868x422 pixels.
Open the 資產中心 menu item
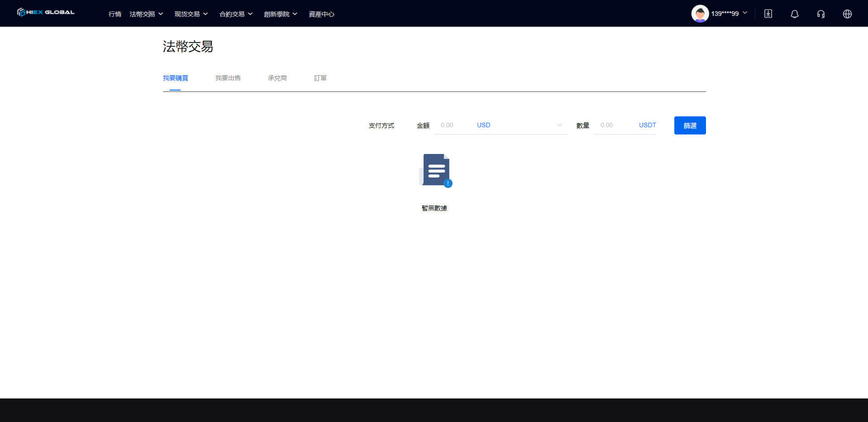[x=321, y=14]
